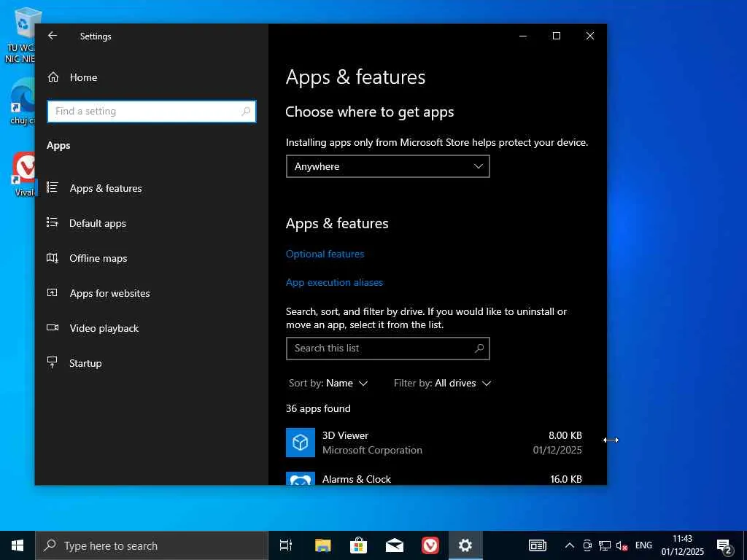Viewport: 747px width, 560px height.
Task: Open network status tray icon
Action: 605,545
